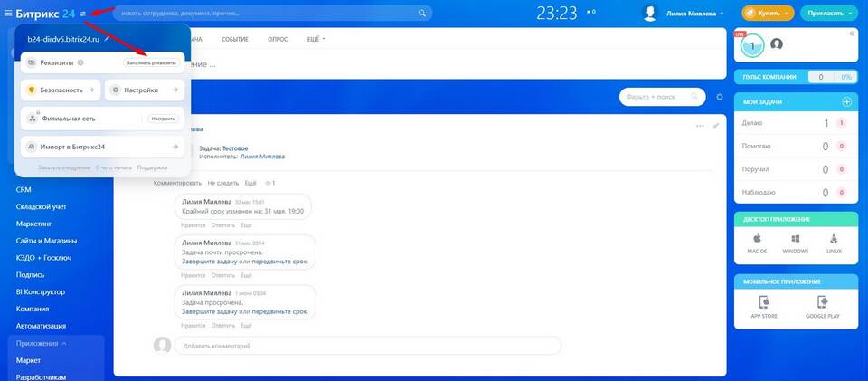Open Настройки via its arrow
The width and height of the screenshot is (868, 381).
[x=175, y=90]
